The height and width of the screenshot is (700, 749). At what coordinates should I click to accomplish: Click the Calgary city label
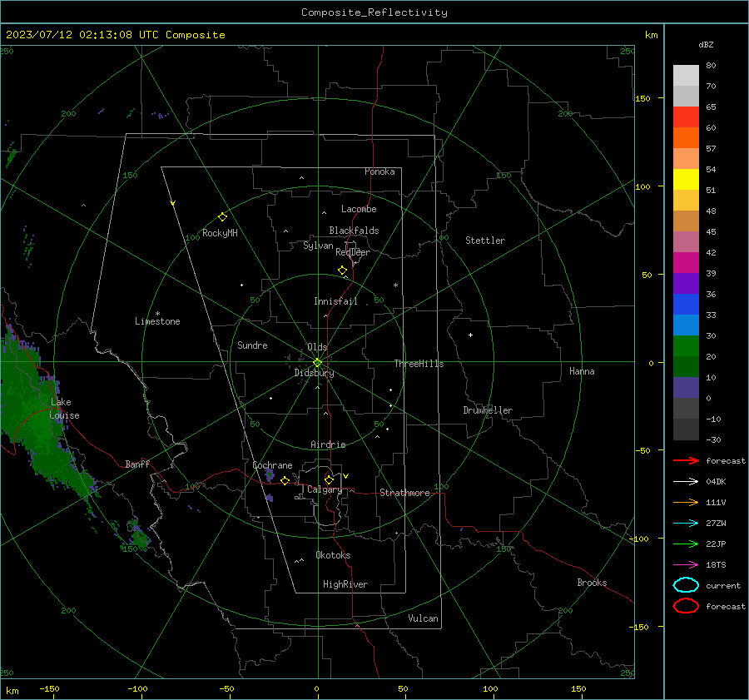pyautogui.click(x=325, y=489)
